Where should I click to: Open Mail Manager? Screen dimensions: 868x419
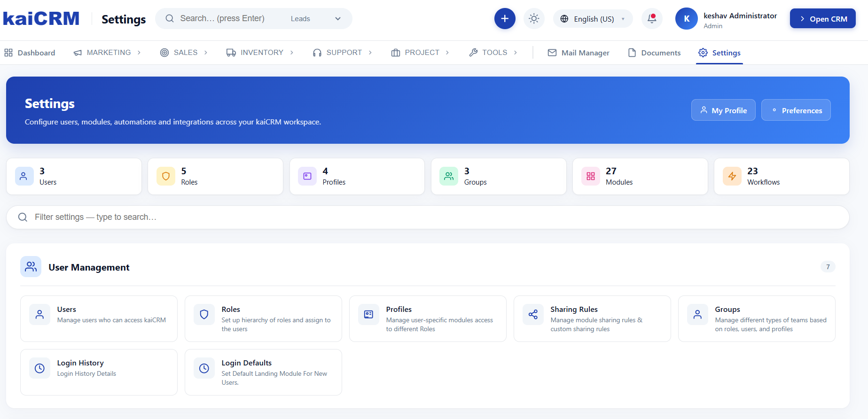(x=579, y=53)
